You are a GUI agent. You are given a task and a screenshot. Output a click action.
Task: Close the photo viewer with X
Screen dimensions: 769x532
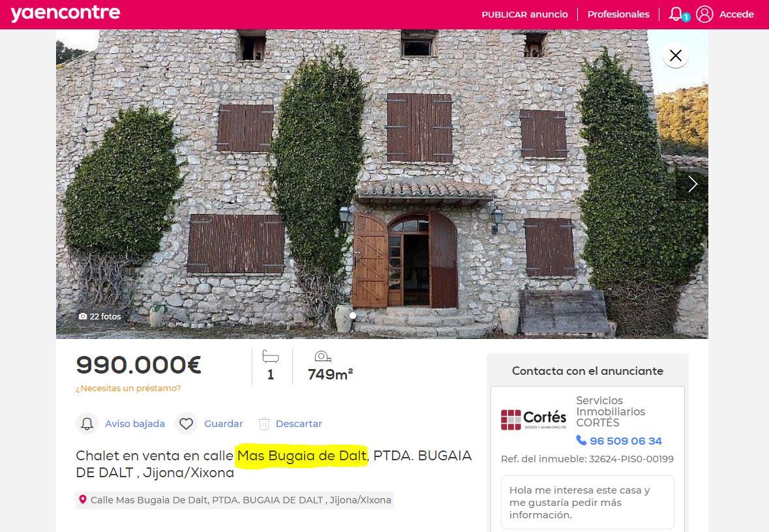[675, 55]
